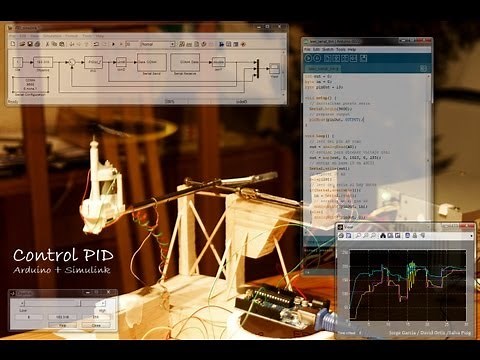480x360 pixels.
Task: Open the Visor scope block
Action: pyautogui.click(x=274, y=69)
